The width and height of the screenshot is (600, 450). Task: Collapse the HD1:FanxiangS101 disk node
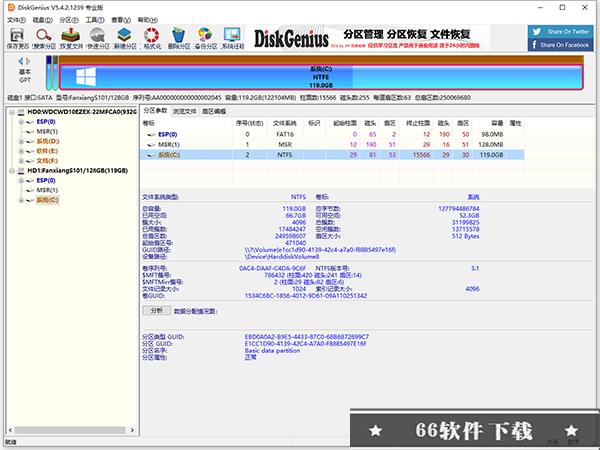(x=11, y=171)
